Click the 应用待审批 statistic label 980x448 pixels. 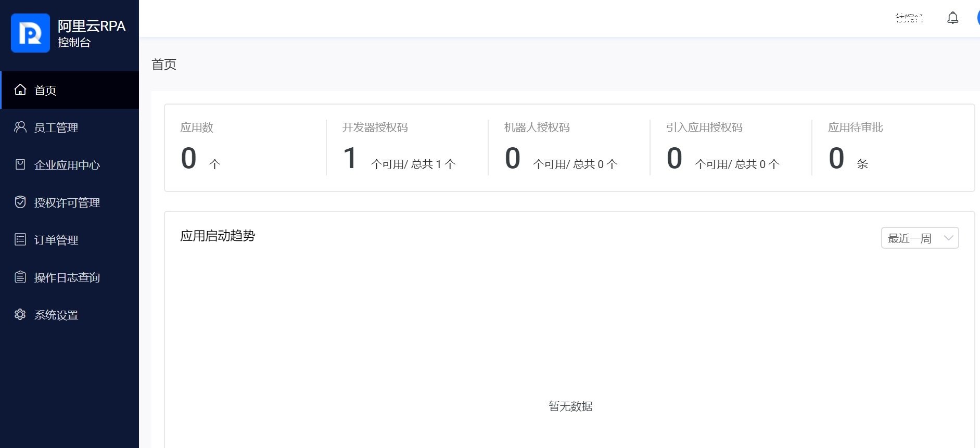(855, 127)
